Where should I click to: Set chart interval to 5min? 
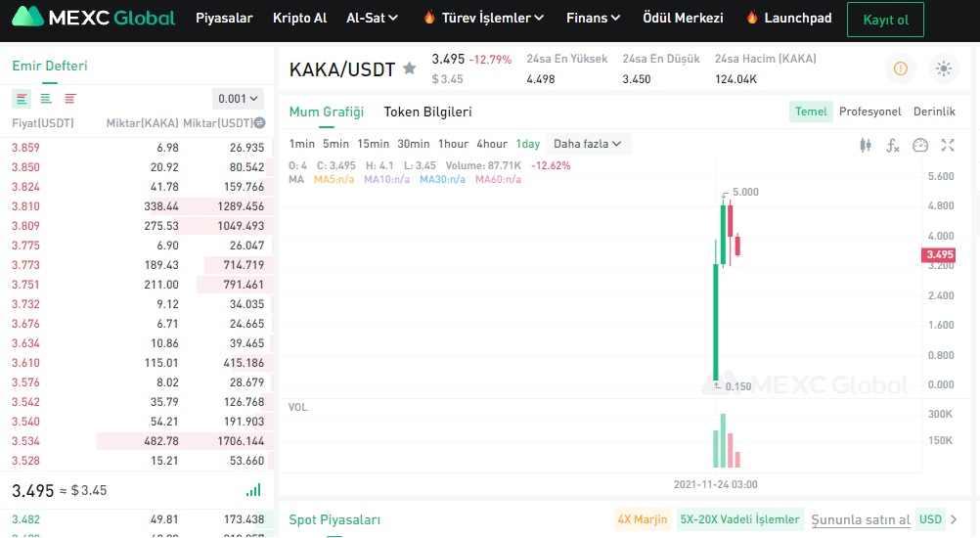(x=335, y=144)
